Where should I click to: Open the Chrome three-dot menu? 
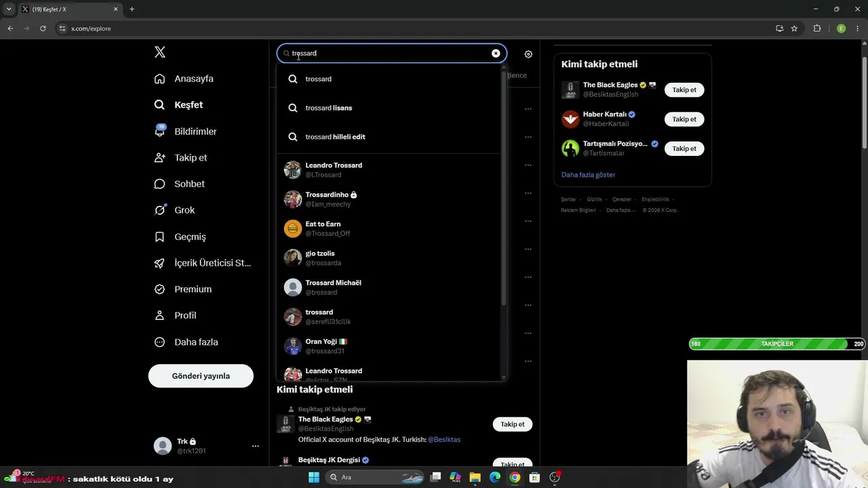pos(858,28)
